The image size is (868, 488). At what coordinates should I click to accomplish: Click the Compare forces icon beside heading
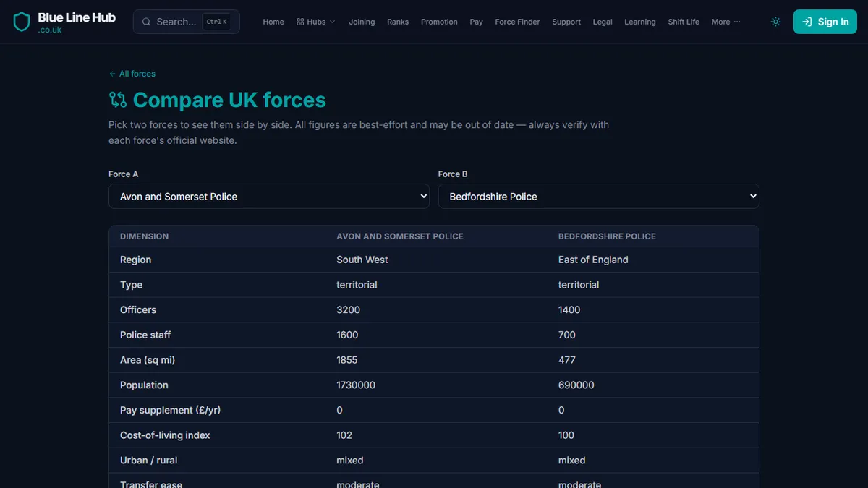coord(118,100)
